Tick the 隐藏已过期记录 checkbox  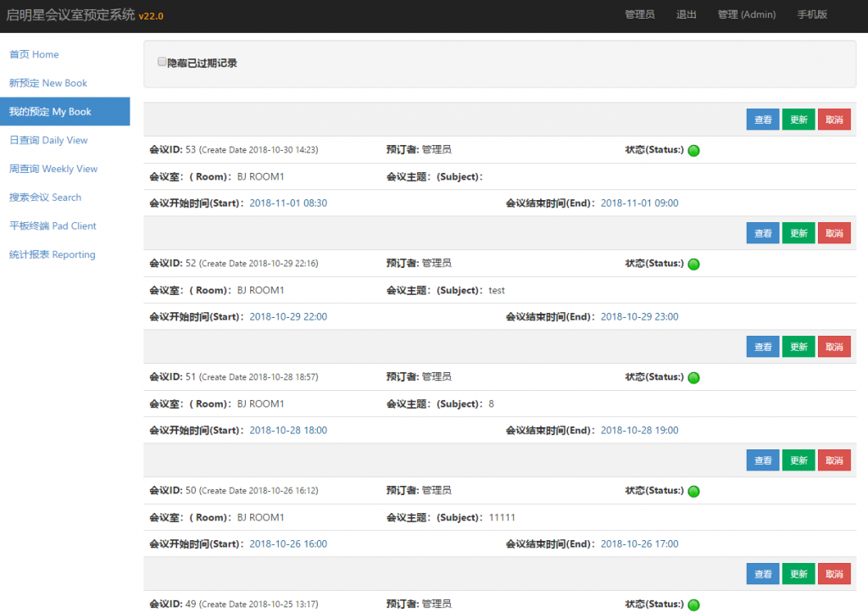pos(162,62)
